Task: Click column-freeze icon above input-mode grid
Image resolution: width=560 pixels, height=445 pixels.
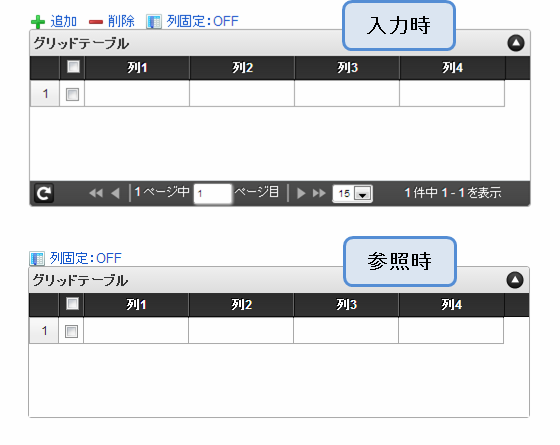Action: (154, 22)
